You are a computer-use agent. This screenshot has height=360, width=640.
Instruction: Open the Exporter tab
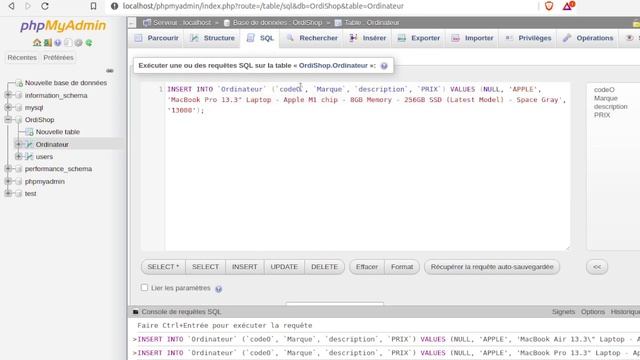[419, 38]
